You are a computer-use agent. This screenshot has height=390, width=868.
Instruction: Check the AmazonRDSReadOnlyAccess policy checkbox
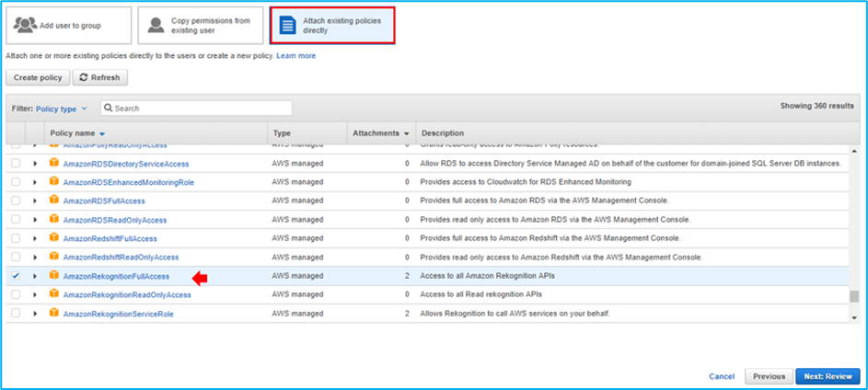click(15, 220)
